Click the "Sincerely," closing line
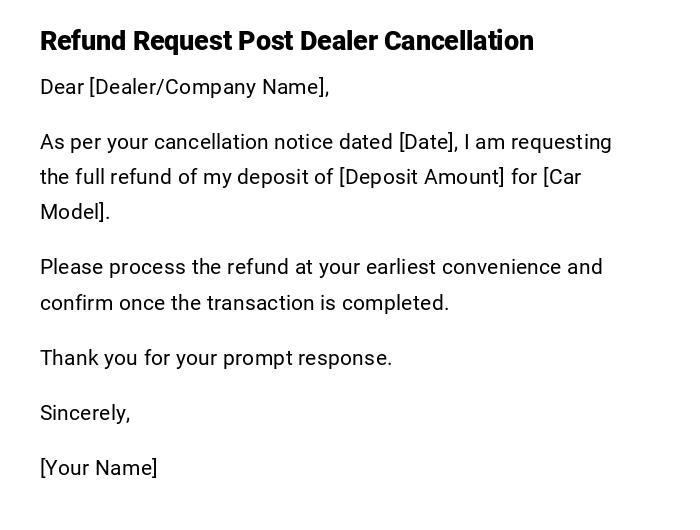Viewport: 700px width, 530px height. (85, 413)
